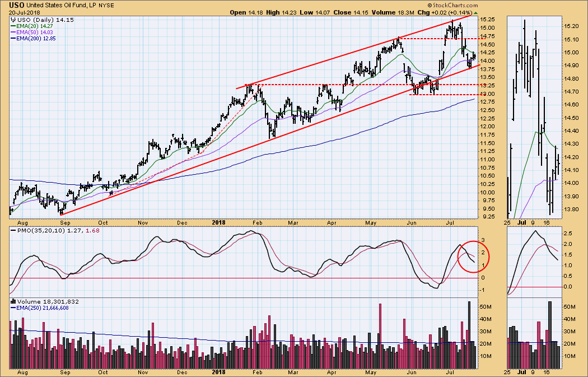Screen dimensions: 588x377
Task: Click the 0.0 PMO label in zoom panel
Action: point(568,287)
